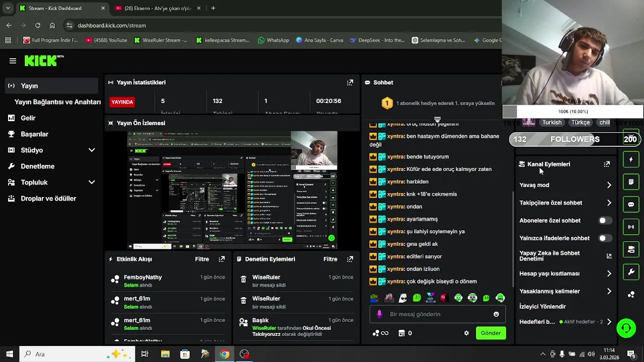This screenshot has width=644, height=362.
Task: Open the Ana Sayfa - Canva bookmark
Action: [x=319, y=40]
